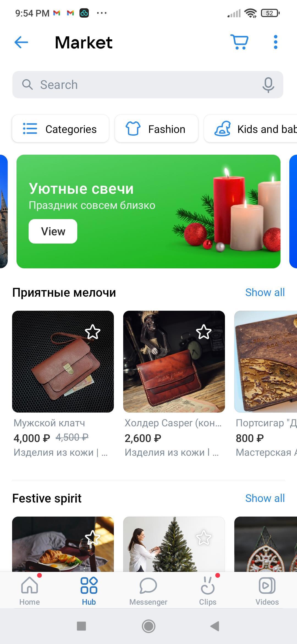Tap View on the candles banner
Viewport: 297px width, 644px height.
[53, 231]
